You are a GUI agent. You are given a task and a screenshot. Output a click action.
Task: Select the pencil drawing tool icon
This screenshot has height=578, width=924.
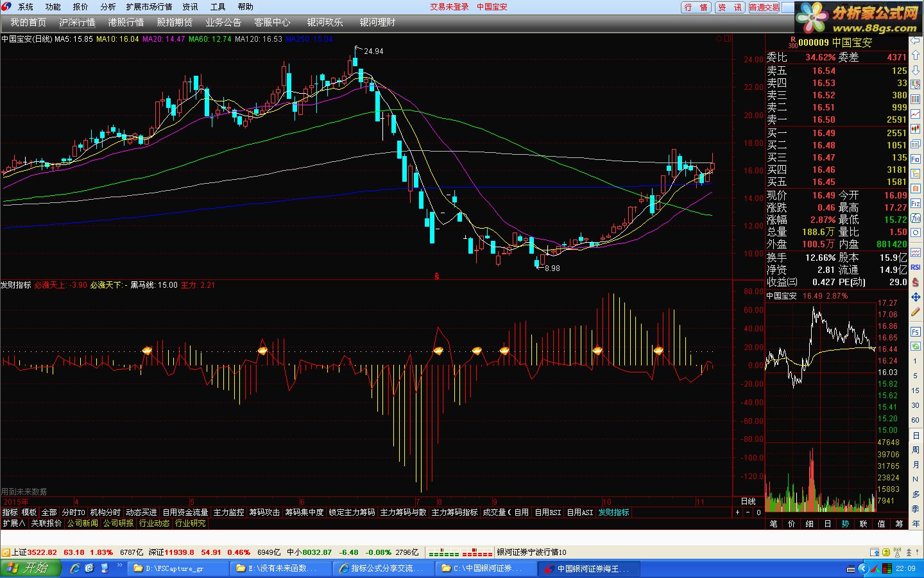[916, 311]
